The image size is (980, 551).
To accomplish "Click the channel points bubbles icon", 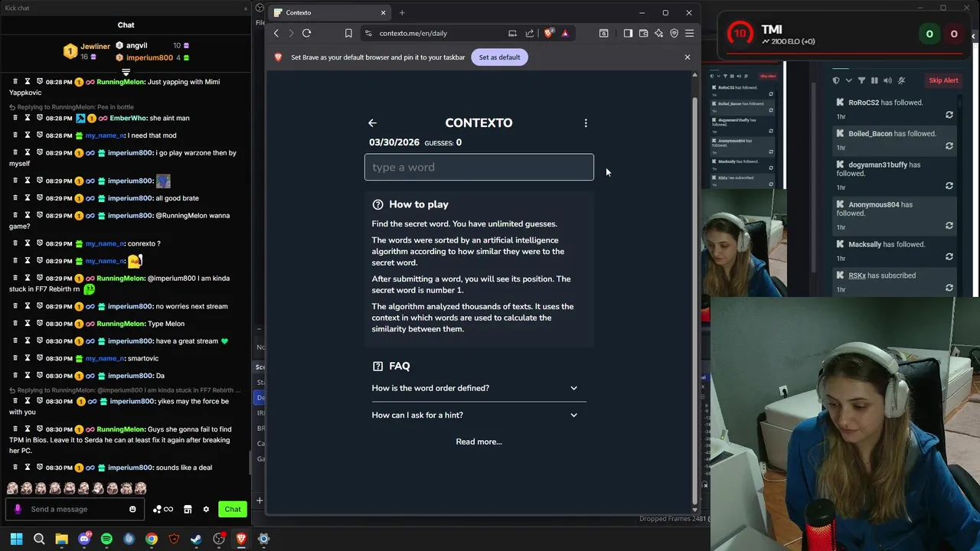I will [x=157, y=509].
